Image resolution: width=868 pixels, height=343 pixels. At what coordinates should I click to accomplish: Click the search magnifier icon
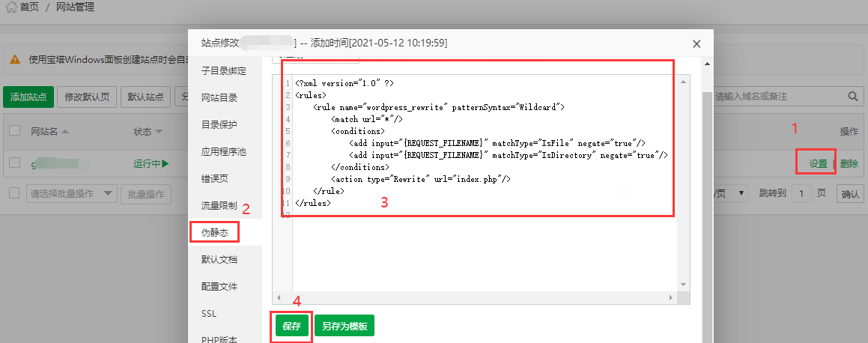852,97
